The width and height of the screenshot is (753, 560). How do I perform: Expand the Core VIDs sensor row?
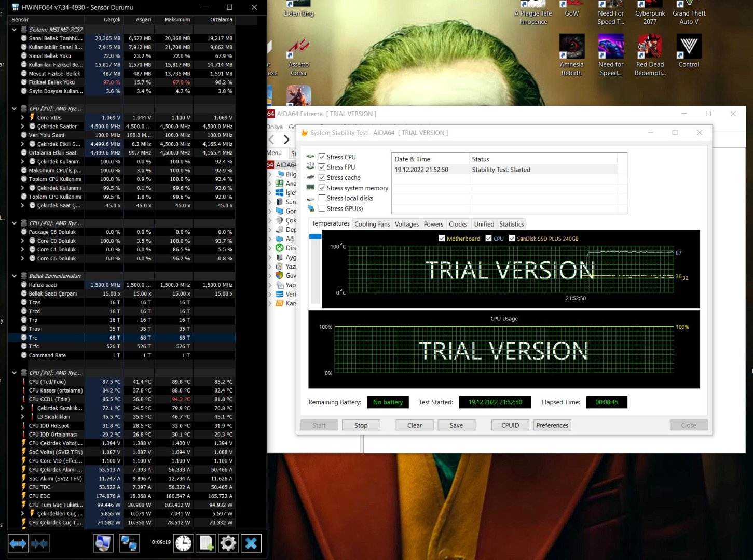coord(22,118)
